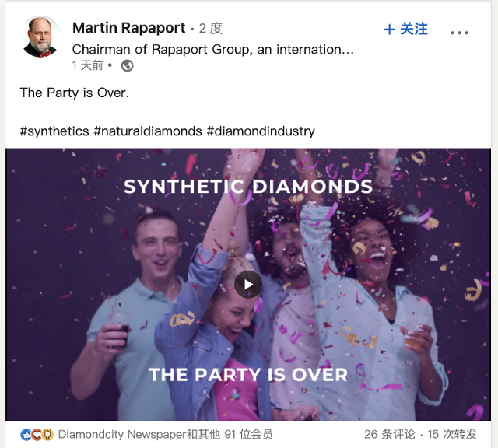This screenshot has width=498, height=448.
Task: Click the SYNTHETIC DIAMONDS title on video
Action: (x=248, y=187)
